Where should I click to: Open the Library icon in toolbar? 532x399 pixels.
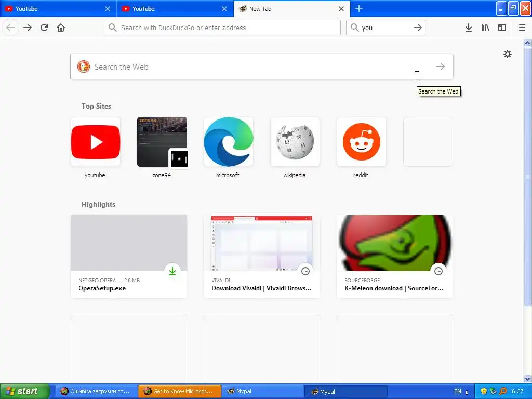pos(485,28)
